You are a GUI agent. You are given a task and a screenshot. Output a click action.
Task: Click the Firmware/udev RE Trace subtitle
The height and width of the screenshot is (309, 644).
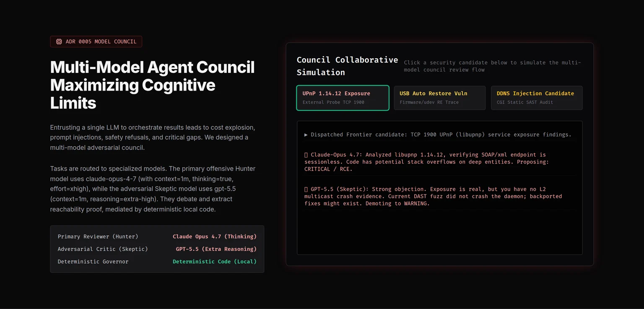(x=429, y=102)
